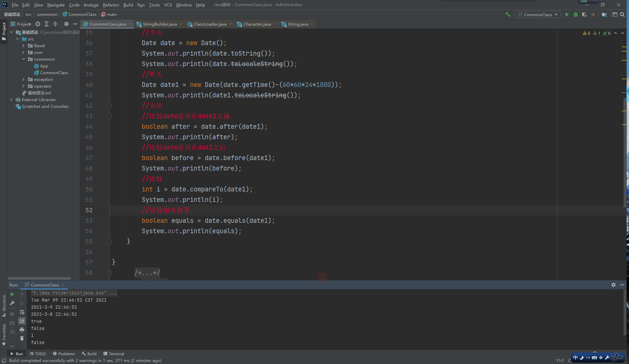Clear all console output with trash icon

[x=22, y=338]
